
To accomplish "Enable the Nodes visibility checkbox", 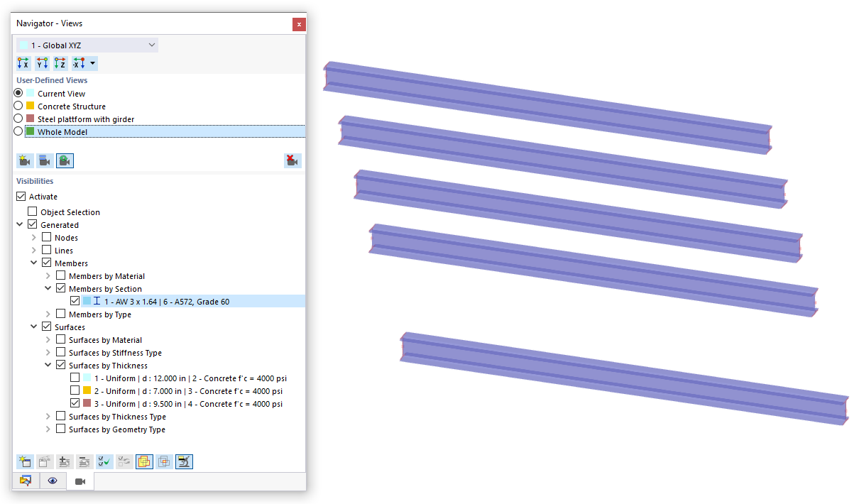I will [x=45, y=237].
